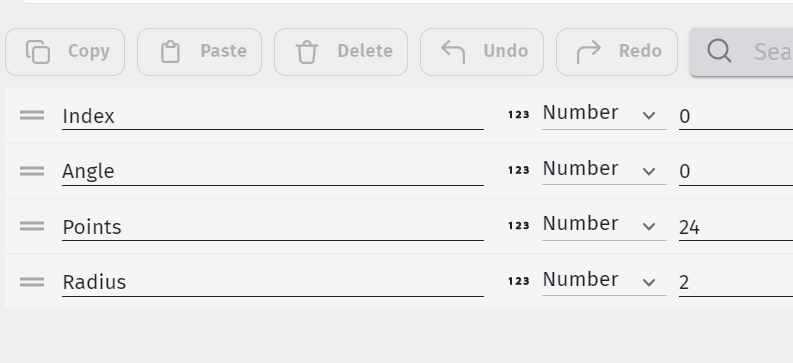793x363 pixels.
Task: Open the Points type dropdown
Action: click(x=604, y=226)
